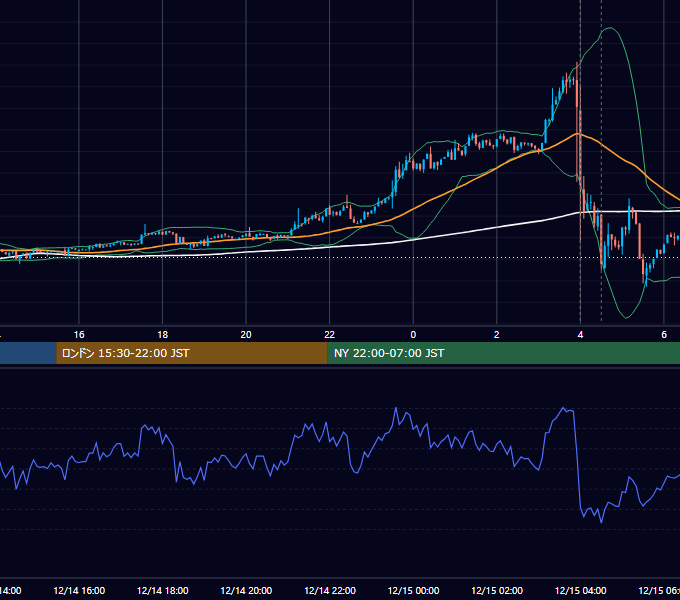Click the 20 hour label on upper axis
This screenshot has height=600, width=680.
coord(246,335)
